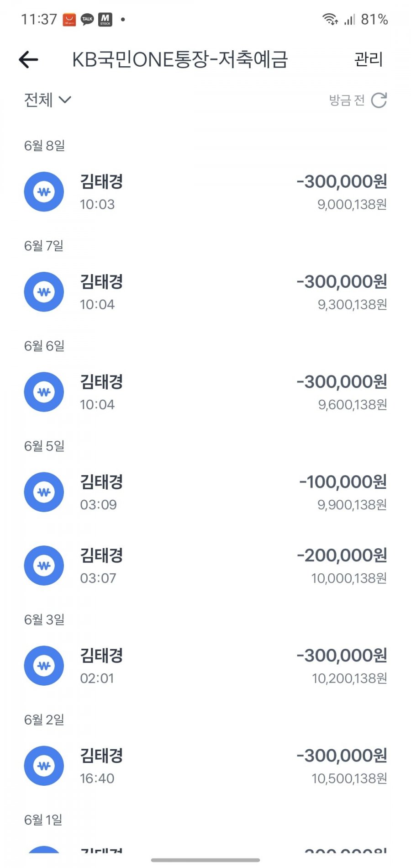Tap the won icon for the June 8 transaction

[x=44, y=192]
